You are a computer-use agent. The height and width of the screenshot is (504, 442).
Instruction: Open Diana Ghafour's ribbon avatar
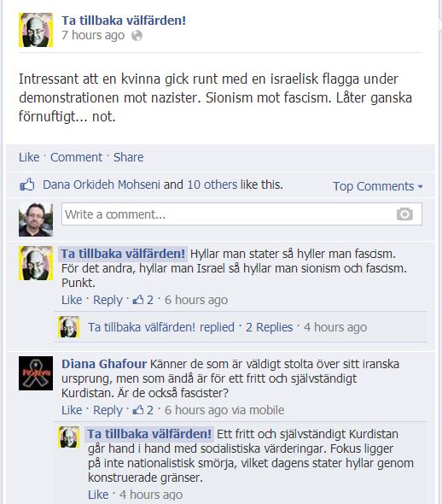coord(36,373)
